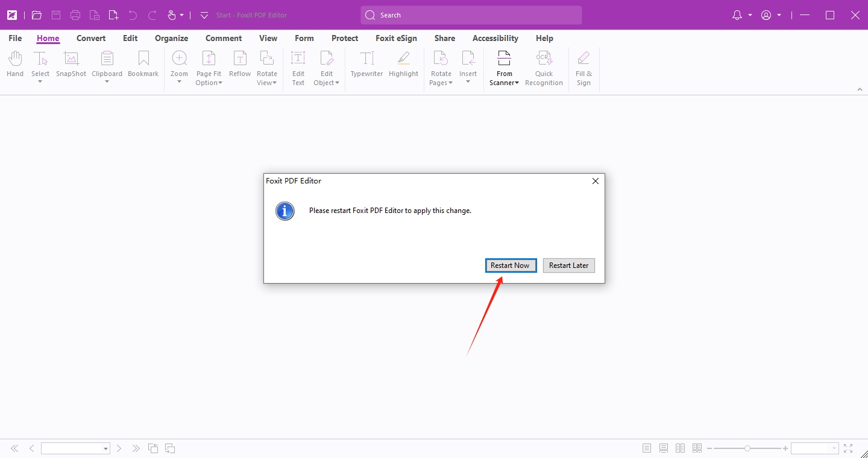Image resolution: width=868 pixels, height=458 pixels.
Task: Expand the Clipboard dropdown
Action: click(x=107, y=81)
